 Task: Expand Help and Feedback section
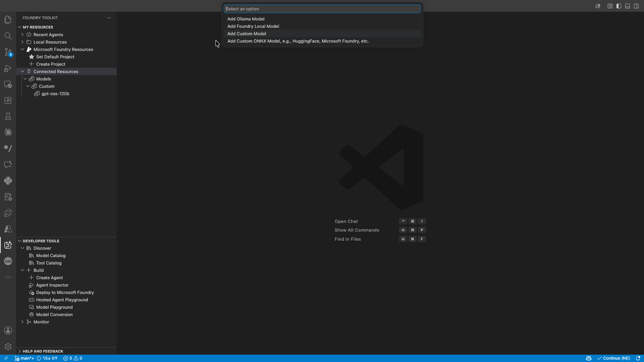click(19, 351)
